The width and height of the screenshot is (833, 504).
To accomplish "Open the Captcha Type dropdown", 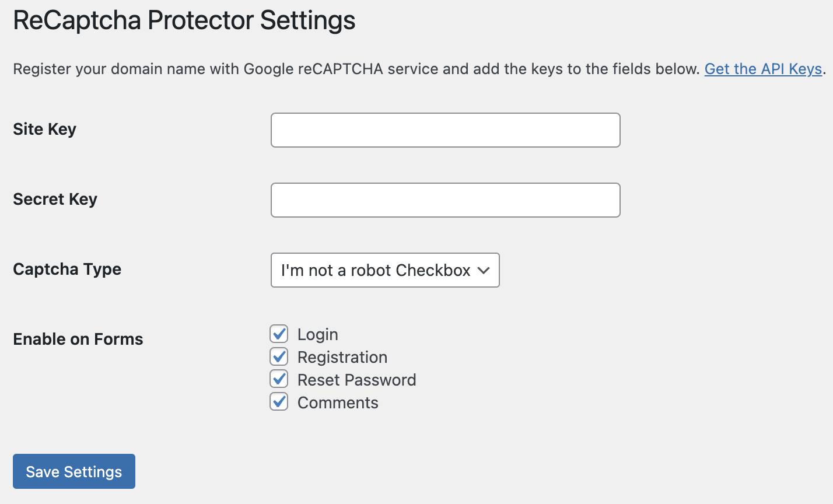I will [x=385, y=270].
